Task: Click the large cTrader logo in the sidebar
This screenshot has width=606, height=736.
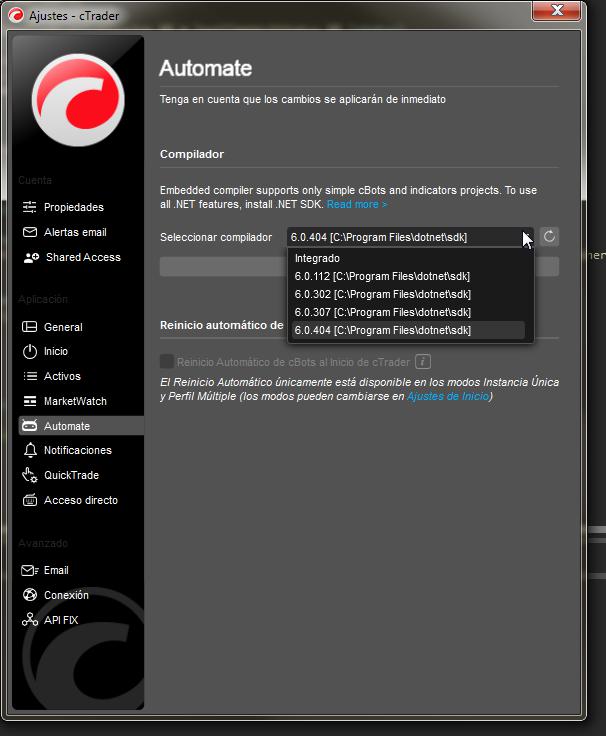Action: (78, 100)
